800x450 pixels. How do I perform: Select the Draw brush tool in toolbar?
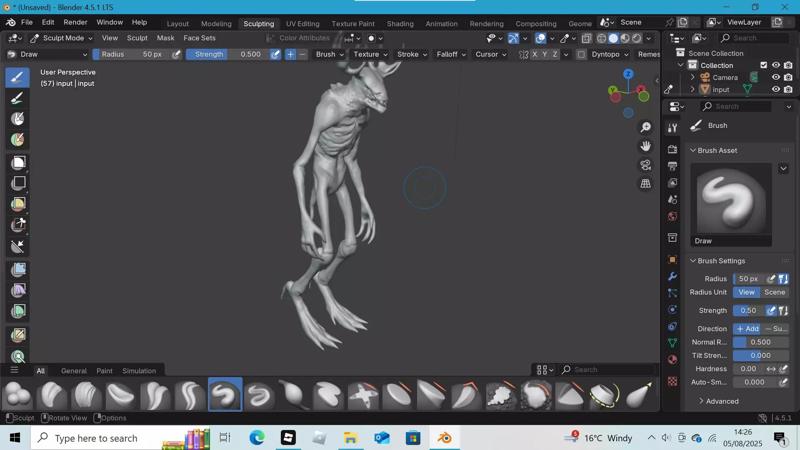point(17,77)
